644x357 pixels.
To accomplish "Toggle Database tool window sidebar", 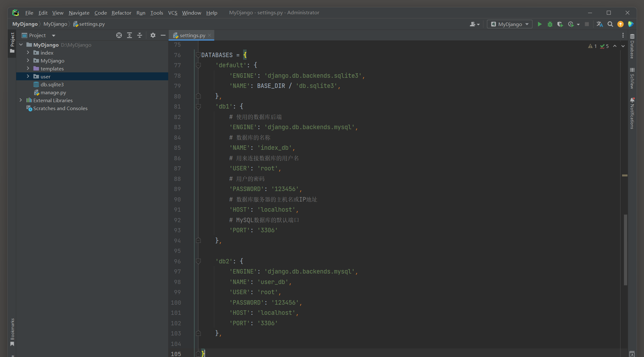I will point(632,46).
